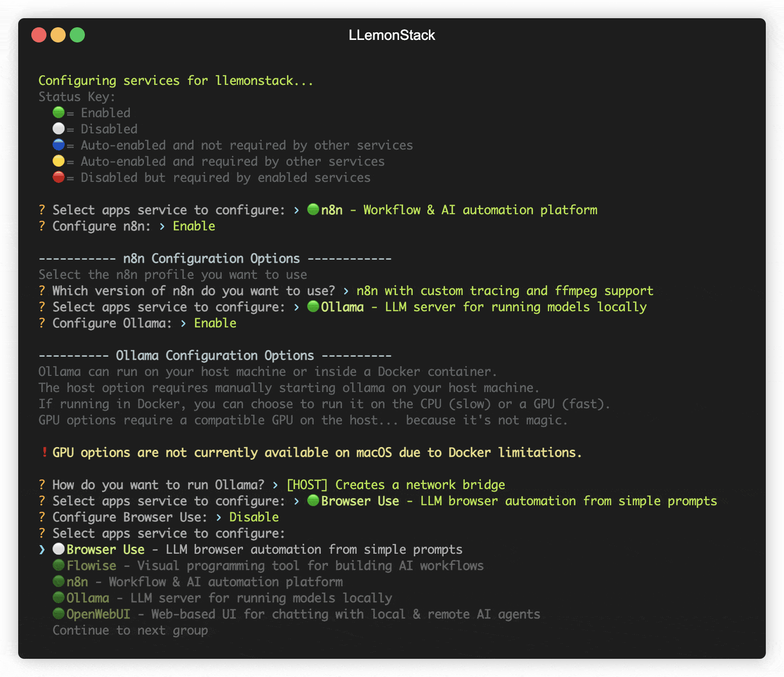
Task: Click the white status circle beside highlighted Browser Use
Action: (x=59, y=549)
